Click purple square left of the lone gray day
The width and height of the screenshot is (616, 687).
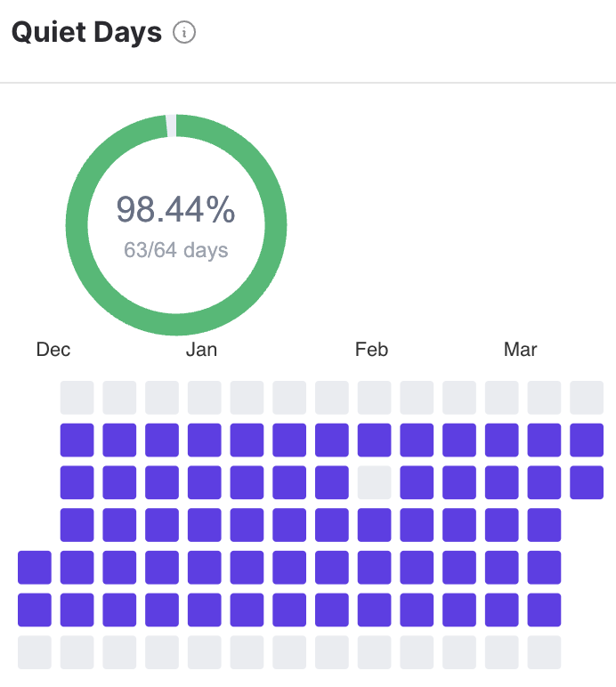coord(332,482)
